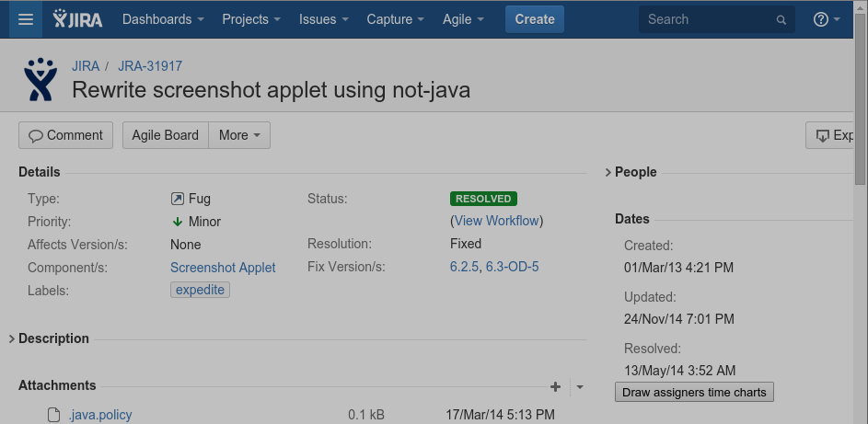Click the Agile Board button
The height and width of the screenshot is (424, 868).
click(x=165, y=135)
